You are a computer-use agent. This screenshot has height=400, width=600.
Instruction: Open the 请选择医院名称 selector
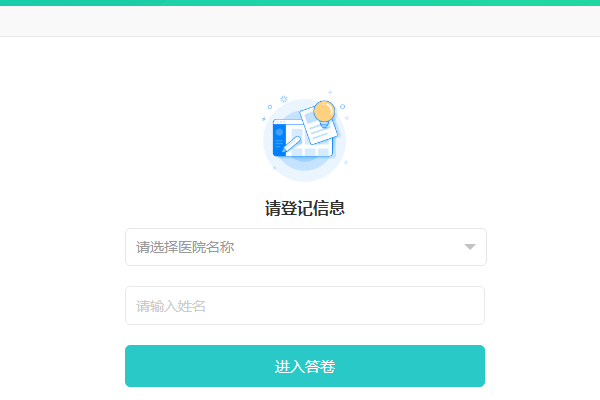click(x=306, y=247)
